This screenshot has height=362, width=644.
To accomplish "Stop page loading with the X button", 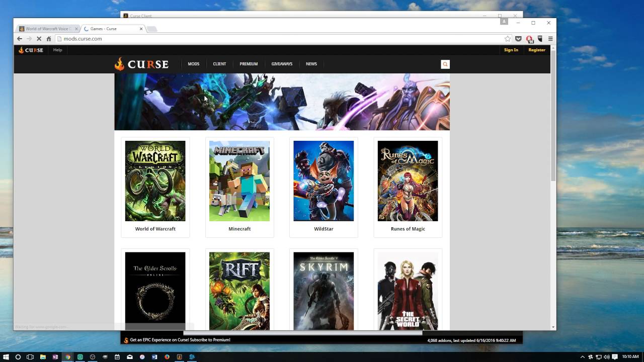I will click(39, 39).
